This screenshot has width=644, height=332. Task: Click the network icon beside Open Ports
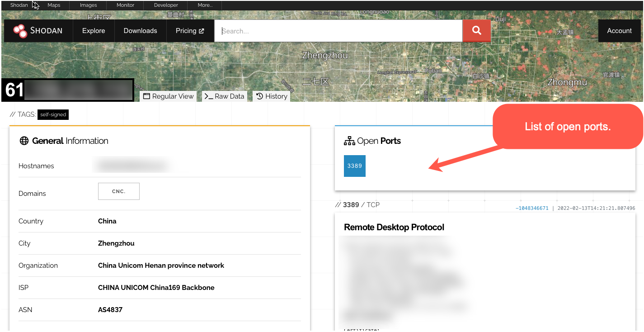pyautogui.click(x=349, y=141)
